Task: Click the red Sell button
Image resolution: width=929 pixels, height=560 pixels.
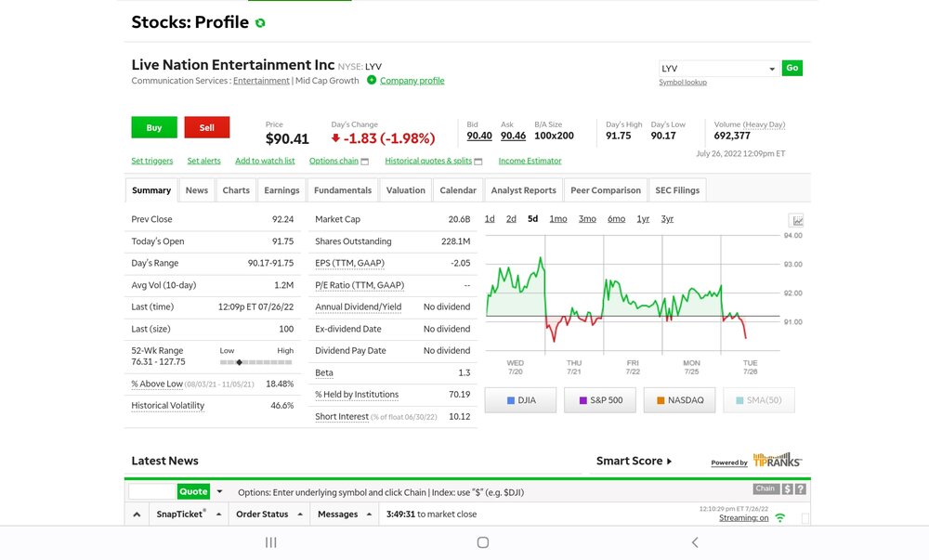Action: pyautogui.click(x=207, y=127)
